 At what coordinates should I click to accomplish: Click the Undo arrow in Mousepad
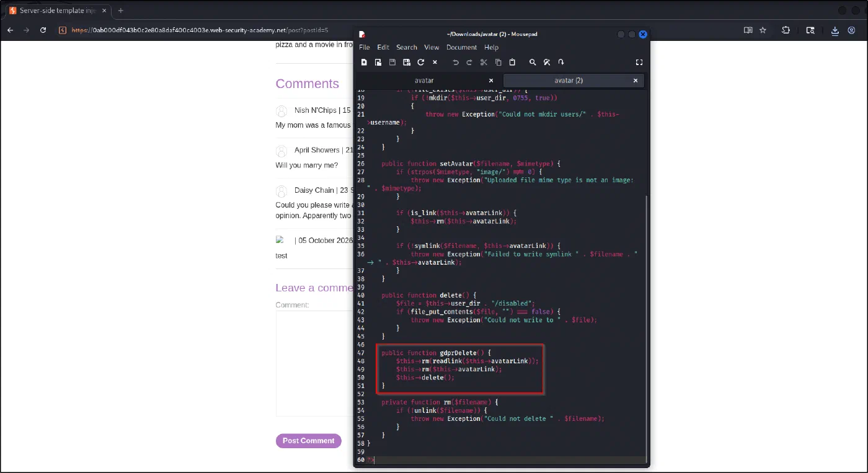[456, 62]
